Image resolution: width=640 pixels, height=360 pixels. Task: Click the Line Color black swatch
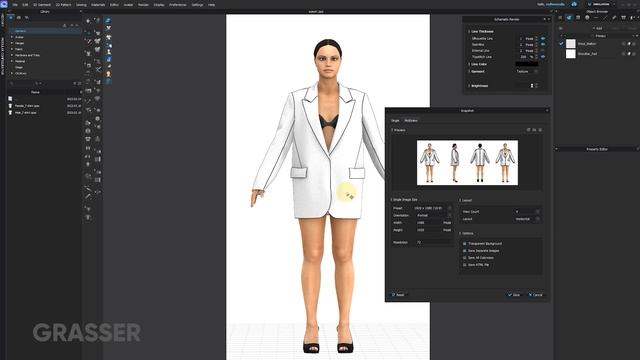pos(527,64)
